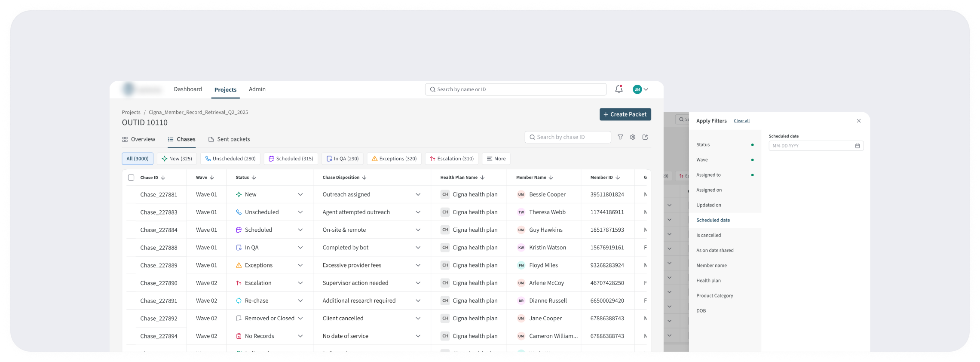Image resolution: width=980 pixels, height=362 pixels.
Task: Switch to the Sent packets tab
Action: point(229,139)
